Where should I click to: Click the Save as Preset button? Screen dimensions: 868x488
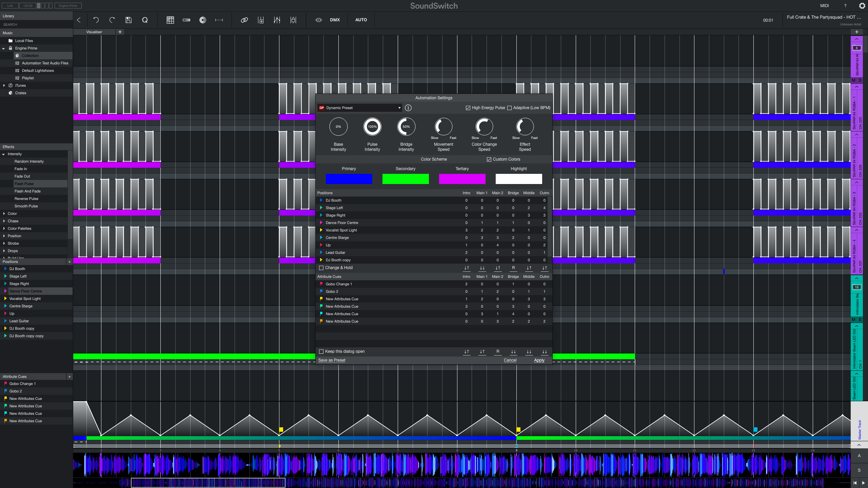click(x=332, y=360)
